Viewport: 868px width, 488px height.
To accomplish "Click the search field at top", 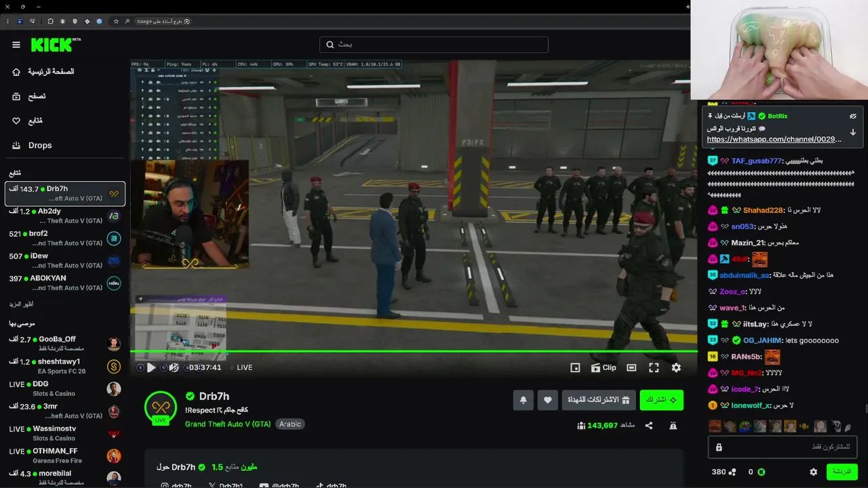I will [x=434, y=45].
